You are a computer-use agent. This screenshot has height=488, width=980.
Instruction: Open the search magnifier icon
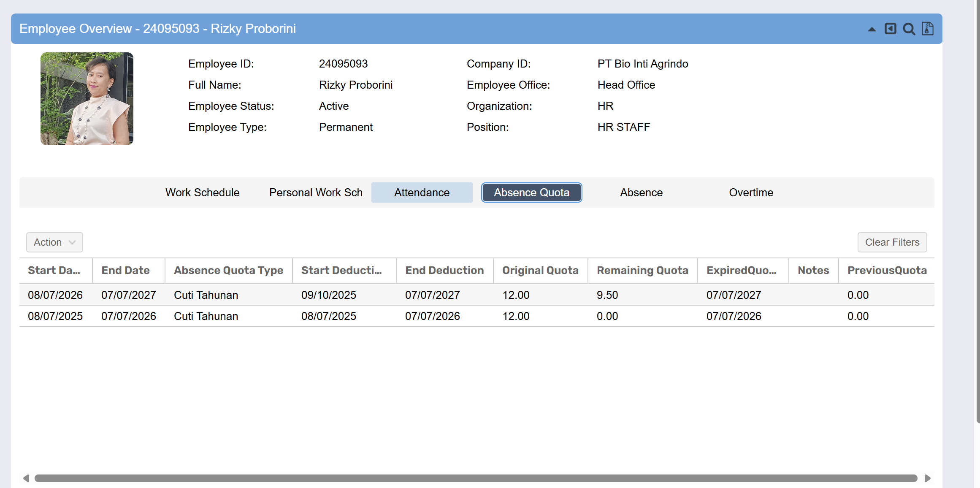click(909, 29)
